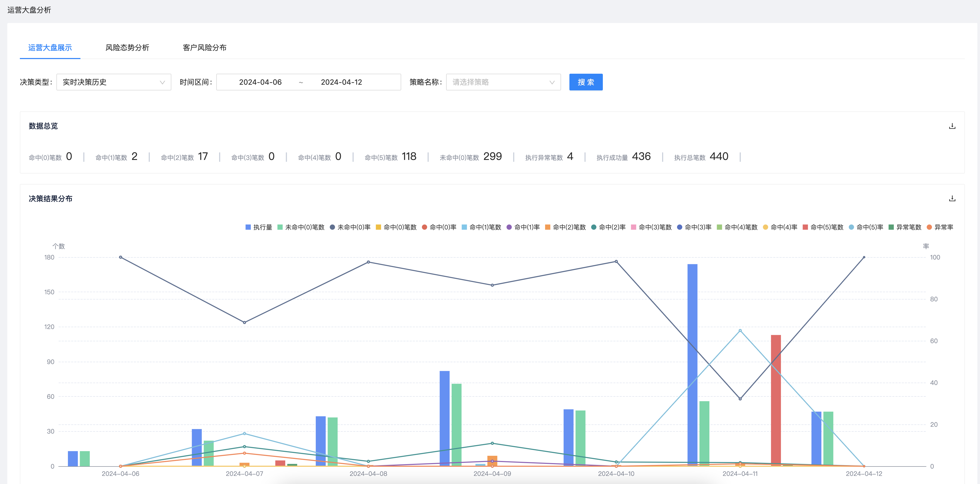Viewport: 980px width, 484px height.
Task: Click the blue 执行量 bar on 2024-04-09
Action: (444, 419)
